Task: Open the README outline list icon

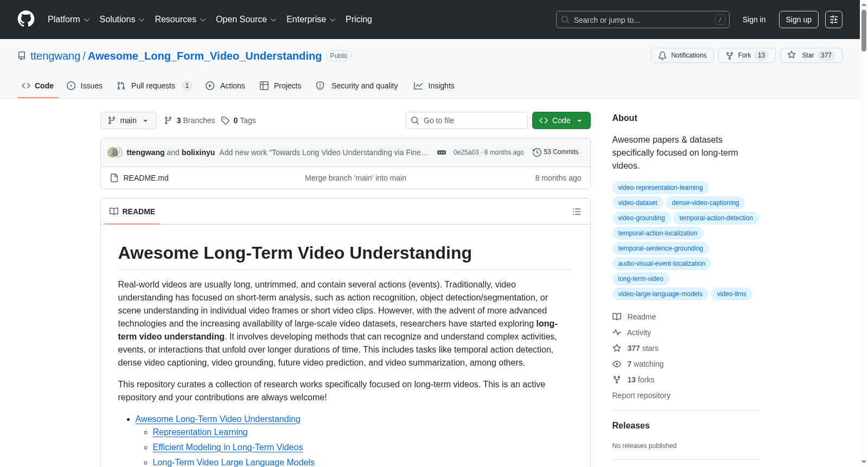Action: point(577,212)
